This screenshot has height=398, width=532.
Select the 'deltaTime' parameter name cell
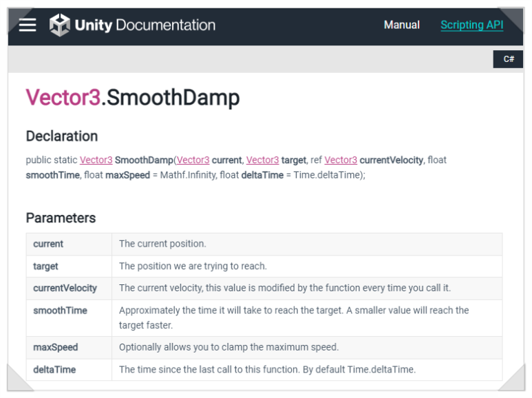pyautogui.click(x=69, y=370)
